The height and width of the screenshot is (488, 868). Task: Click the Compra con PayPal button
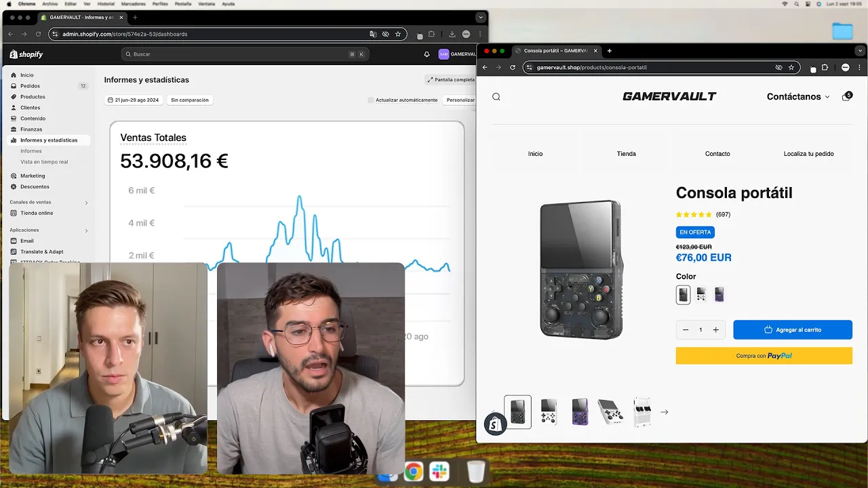[x=764, y=356]
